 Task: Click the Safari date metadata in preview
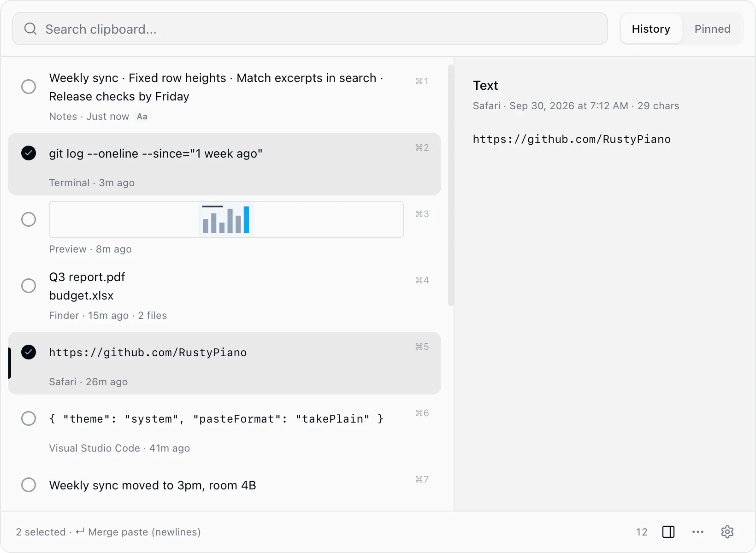pos(576,106)
